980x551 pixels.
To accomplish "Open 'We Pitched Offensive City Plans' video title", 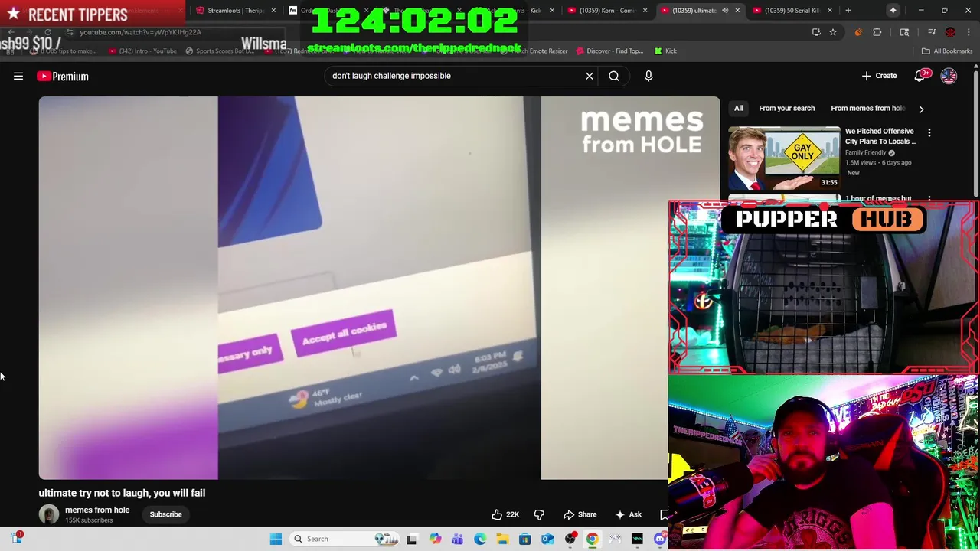I will tap(880, 136).
